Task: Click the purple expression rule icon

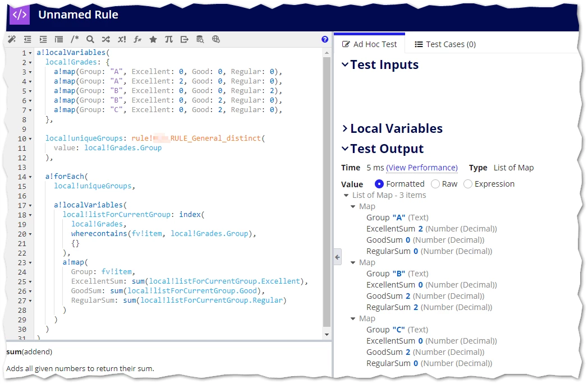Action: click(x=20, y=15)
